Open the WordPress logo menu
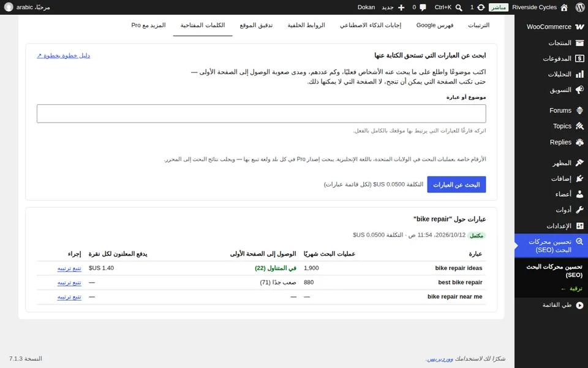The height and width of the screenshot is (368, 588). coord(580,7)
